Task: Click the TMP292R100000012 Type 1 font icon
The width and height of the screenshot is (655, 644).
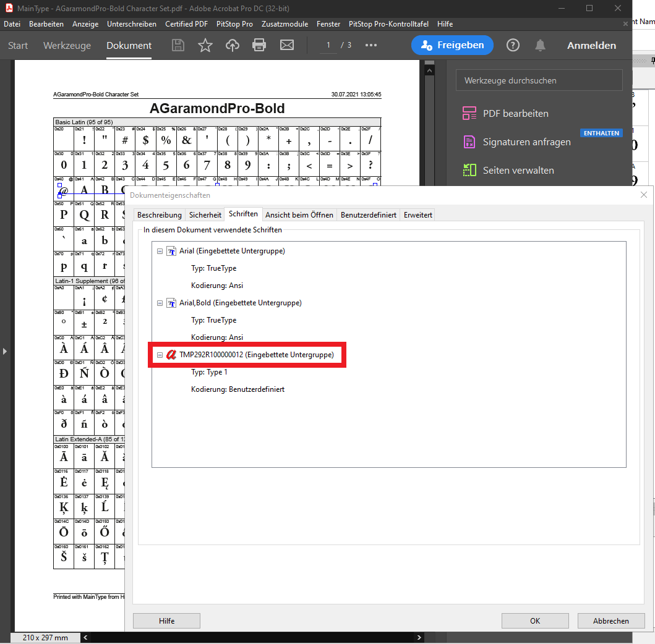Action: pos(171,355)
